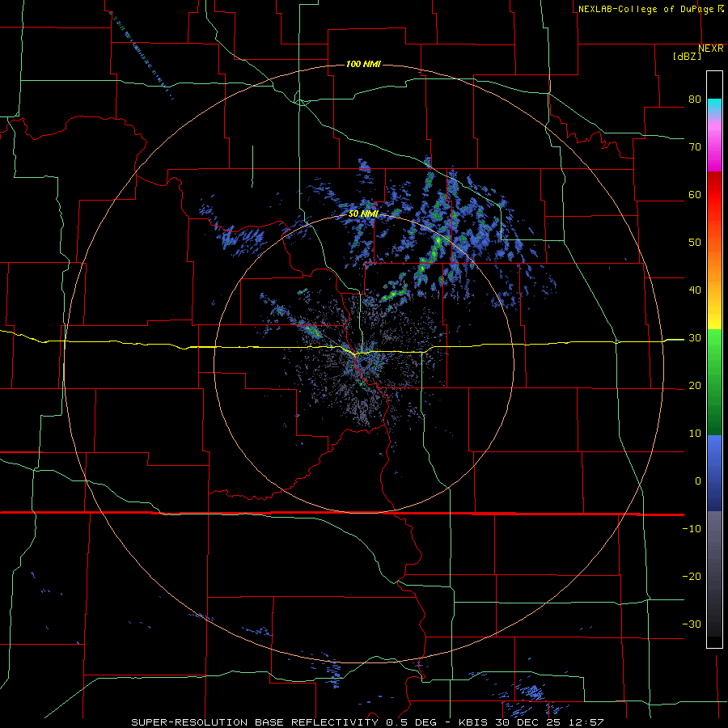The height and width of the screenshot is (728, 728).
Task: Click the NEXR label above the legend
Action: pos(711,49)
